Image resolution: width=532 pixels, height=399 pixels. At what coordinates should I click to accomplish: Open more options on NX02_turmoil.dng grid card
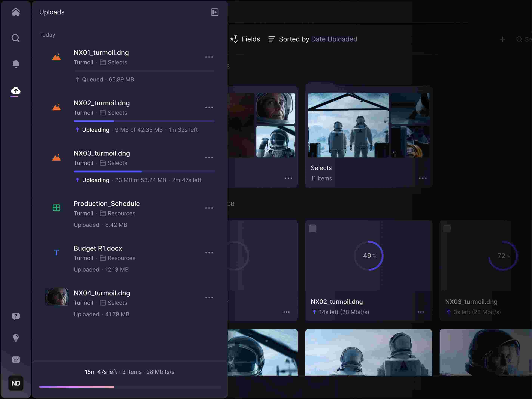pos(421,312)
